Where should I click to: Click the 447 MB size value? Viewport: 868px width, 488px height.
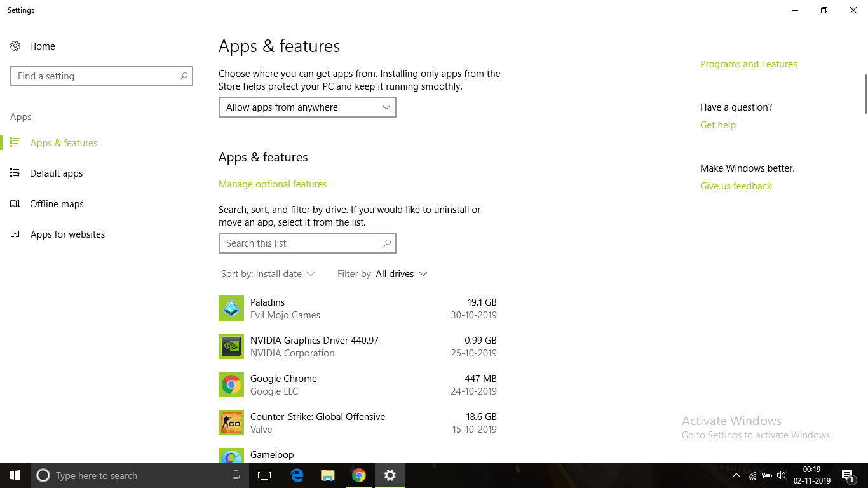pyautogui.click(x=480, y=379)
